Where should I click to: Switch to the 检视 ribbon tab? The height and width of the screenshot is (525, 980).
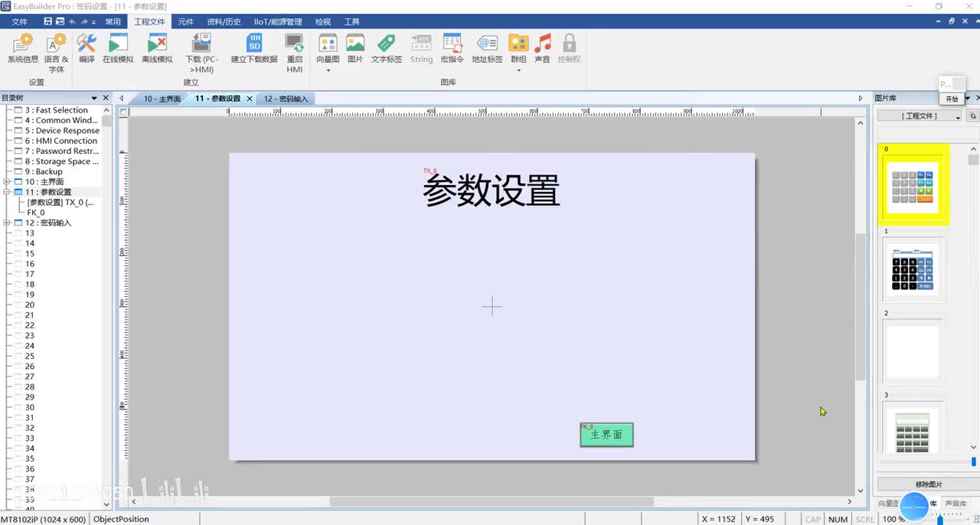tap(323, 21)
